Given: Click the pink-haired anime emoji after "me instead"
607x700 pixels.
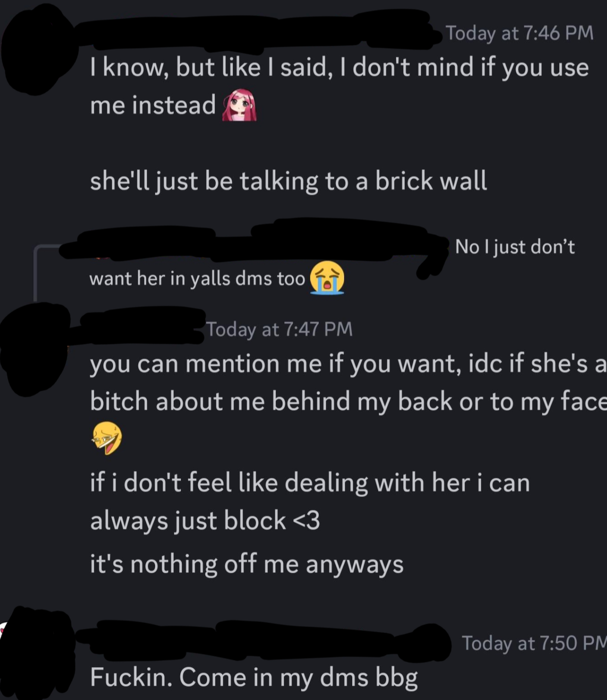Looking at the screenshot, I should [240, 104].
